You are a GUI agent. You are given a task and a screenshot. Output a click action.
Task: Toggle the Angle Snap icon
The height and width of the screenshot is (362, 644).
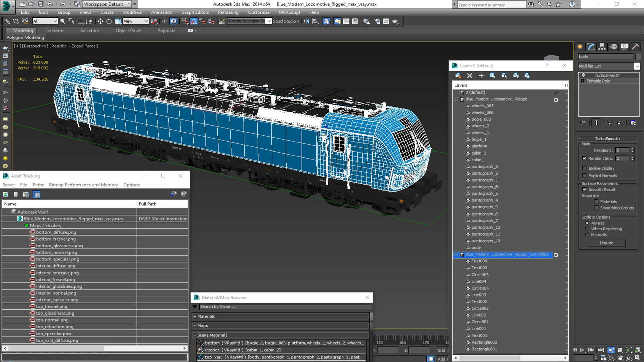point(194,21)
